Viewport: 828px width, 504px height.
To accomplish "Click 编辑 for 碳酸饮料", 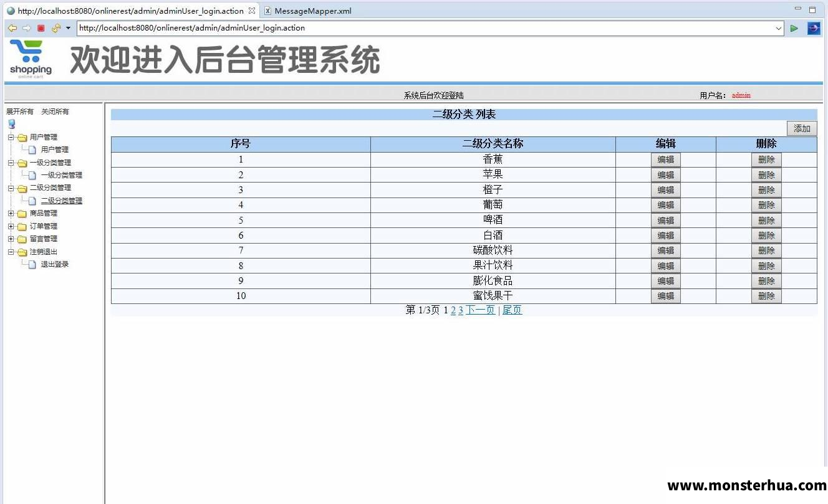I will 666,250.
